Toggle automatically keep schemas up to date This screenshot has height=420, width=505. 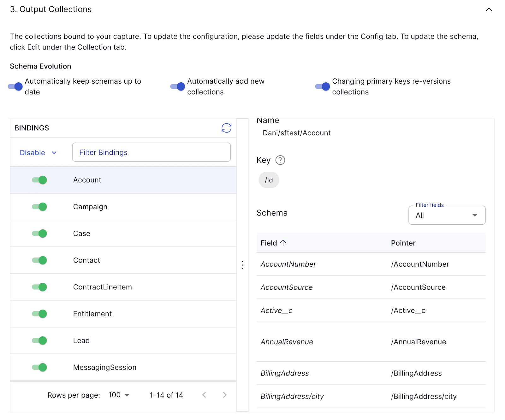[x=15, y=86]
